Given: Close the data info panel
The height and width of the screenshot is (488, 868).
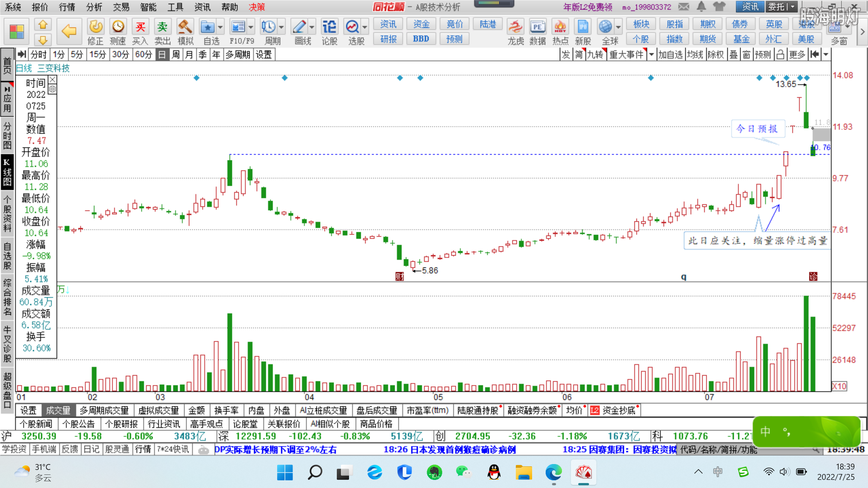Looking at the screenshot, I should coord(52,80).
